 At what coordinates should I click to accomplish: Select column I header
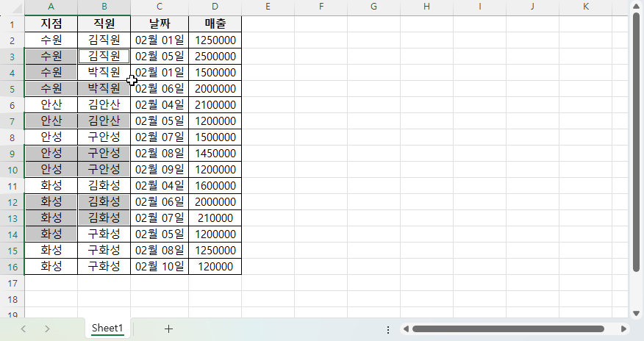[480, 7]
